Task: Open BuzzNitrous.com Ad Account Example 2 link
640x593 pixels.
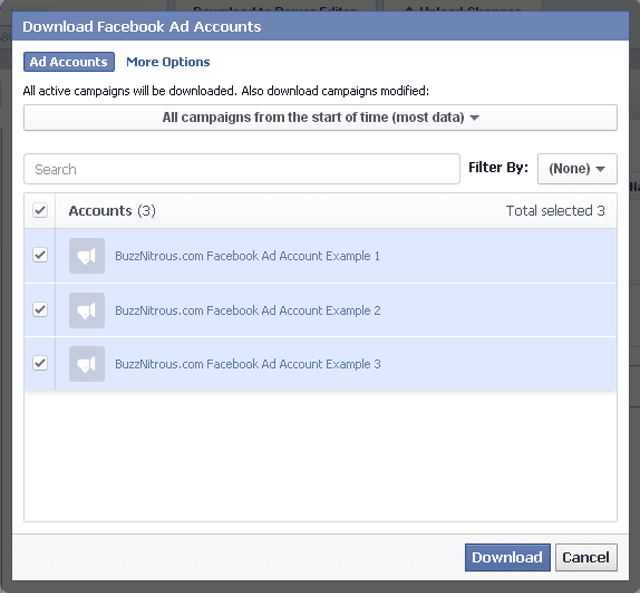Action: click(248, 310)
